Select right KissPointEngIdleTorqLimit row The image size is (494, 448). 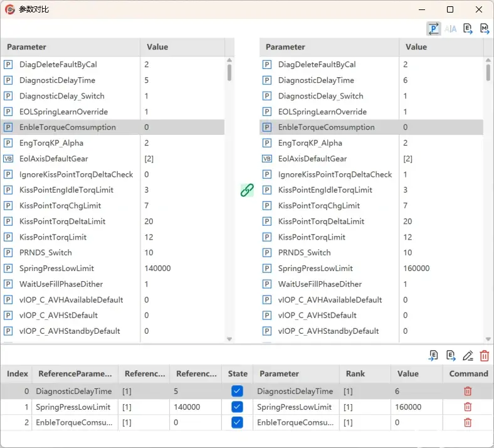click(372, 190)
